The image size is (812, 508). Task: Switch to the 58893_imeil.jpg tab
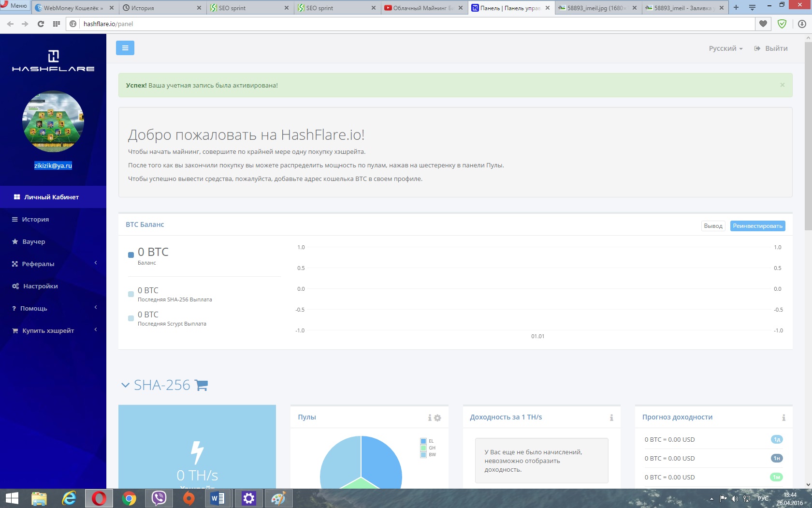click(598, 8)
